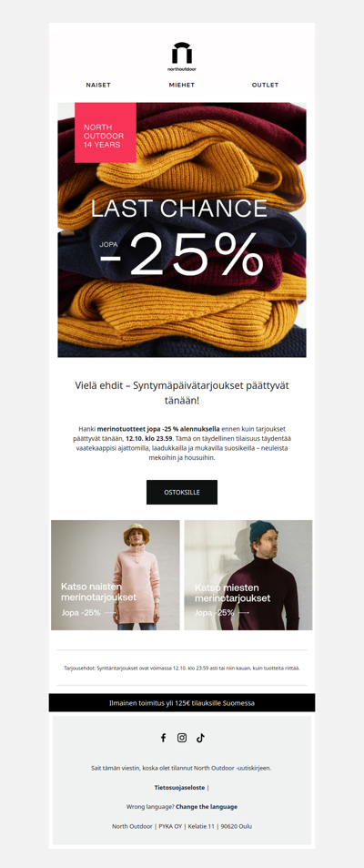
Task: Click the North Outdoor PYKA OY address line
Action: pos(182,826)
